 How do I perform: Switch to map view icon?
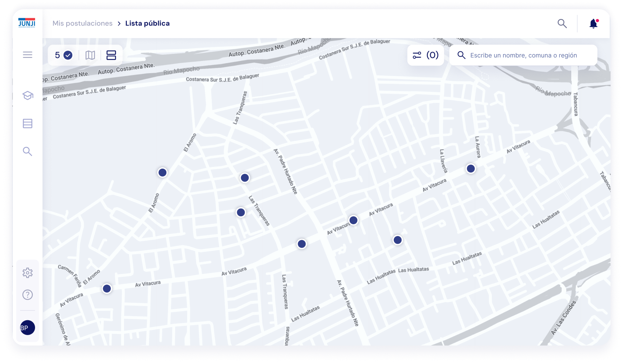(x=90, y=55)
